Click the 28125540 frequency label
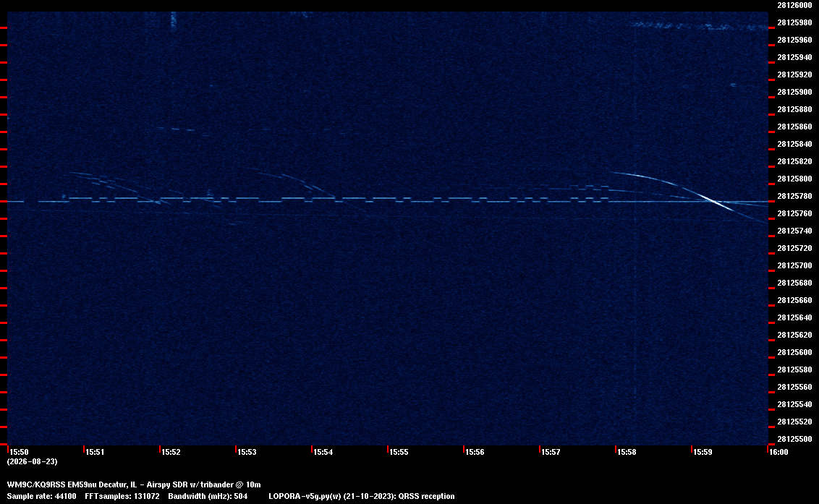Screen dimensions: 819x504 (x=794, y=403)
